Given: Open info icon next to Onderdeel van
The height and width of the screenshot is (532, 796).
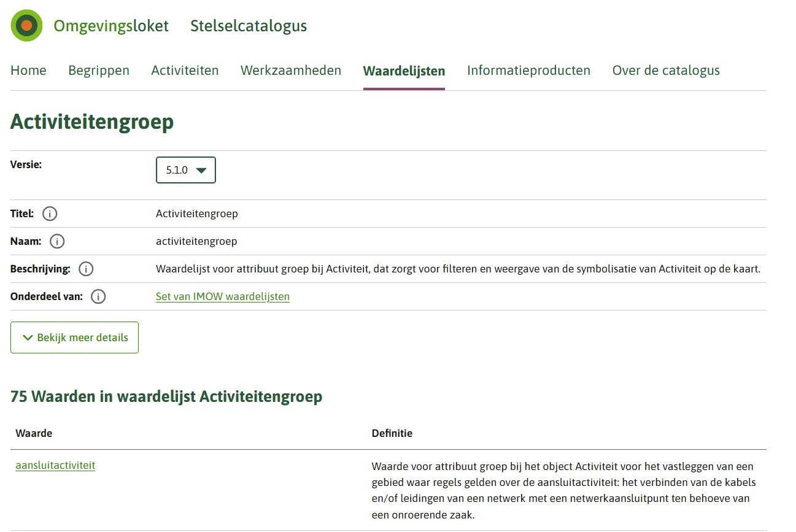Looking at the screenshot, I should [98, 296].
